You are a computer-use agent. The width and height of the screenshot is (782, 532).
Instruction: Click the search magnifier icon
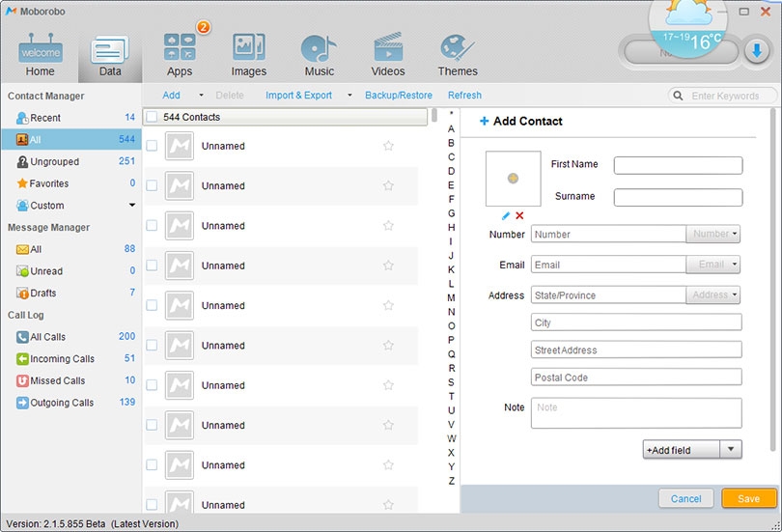pos(678,96)
